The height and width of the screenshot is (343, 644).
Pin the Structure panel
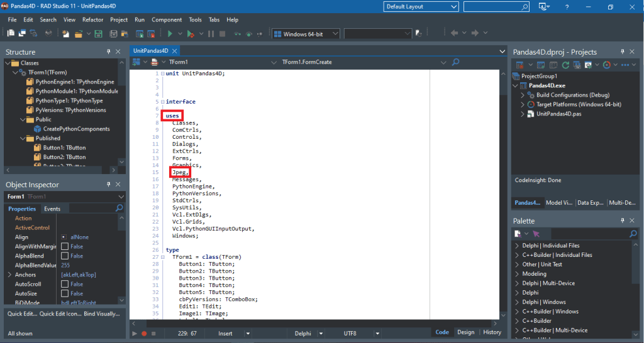click(108, 52)
